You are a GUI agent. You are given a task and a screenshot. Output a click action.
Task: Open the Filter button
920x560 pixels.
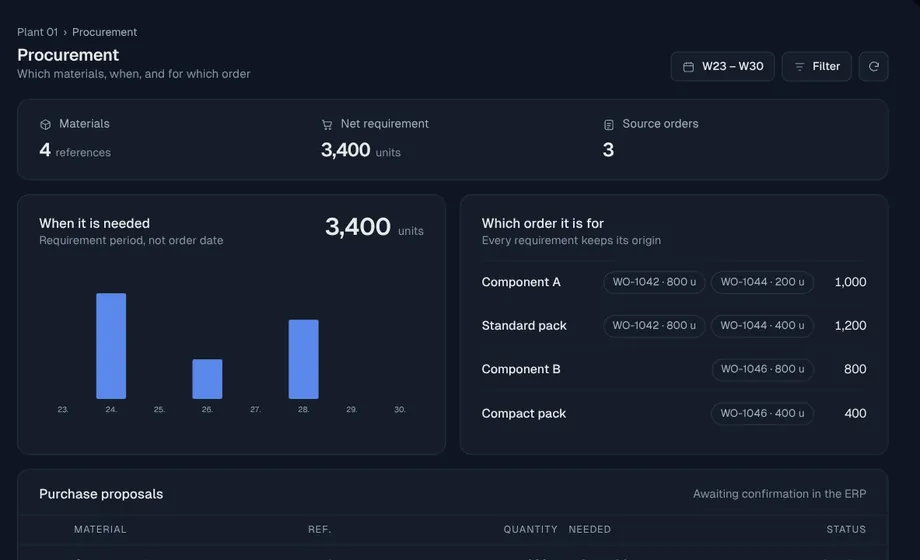pos(816,66)
